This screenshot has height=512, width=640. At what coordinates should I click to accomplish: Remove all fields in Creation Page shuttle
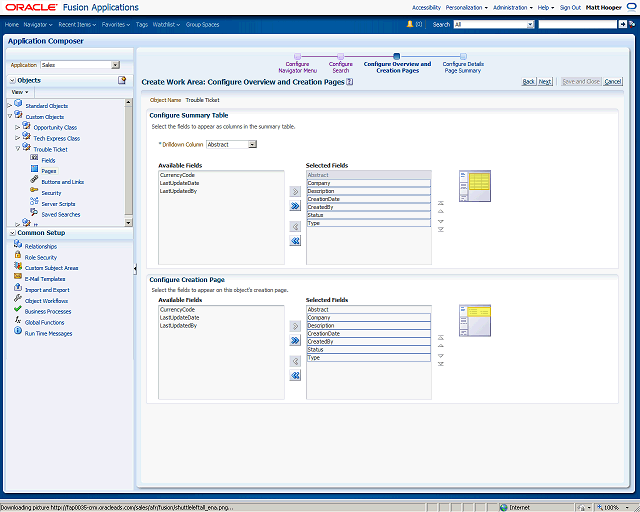coord(295,376)
